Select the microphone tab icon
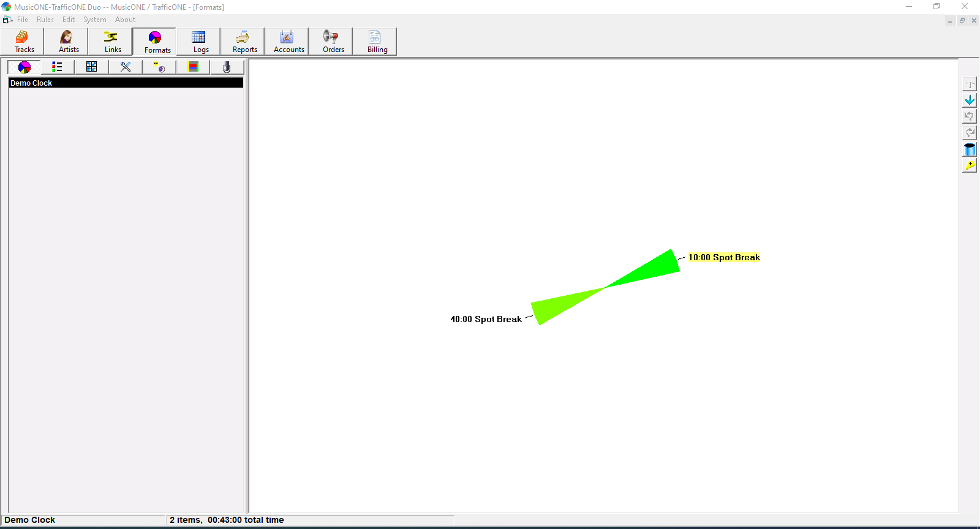 point(227,67)
